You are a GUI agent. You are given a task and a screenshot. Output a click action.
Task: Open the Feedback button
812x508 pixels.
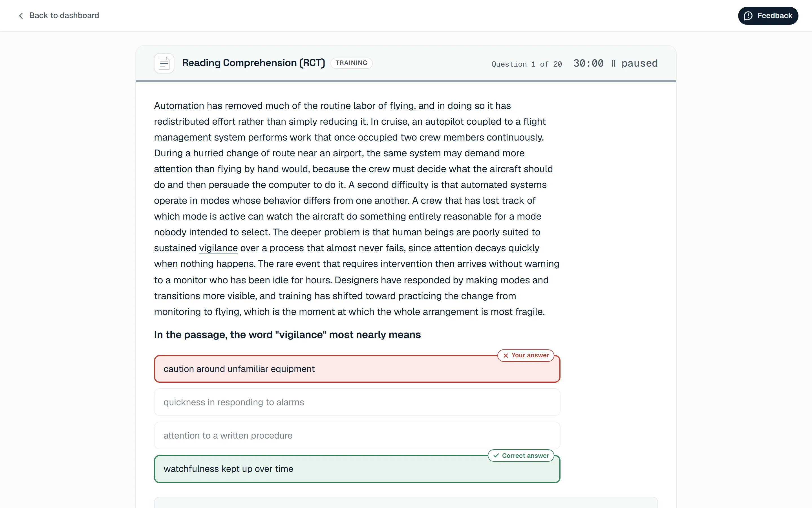(x=768, y=16)
